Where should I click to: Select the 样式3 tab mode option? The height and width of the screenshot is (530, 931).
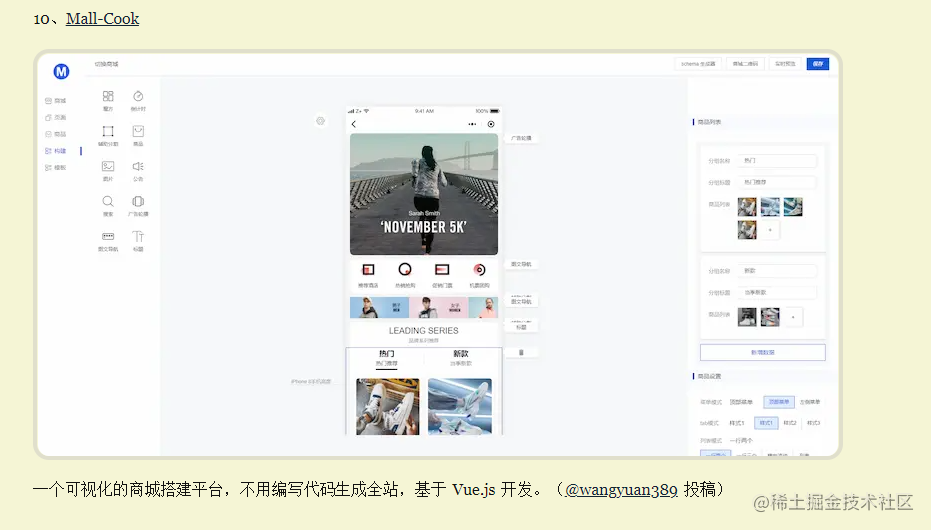pyautogui.click(x=813, y=423)
